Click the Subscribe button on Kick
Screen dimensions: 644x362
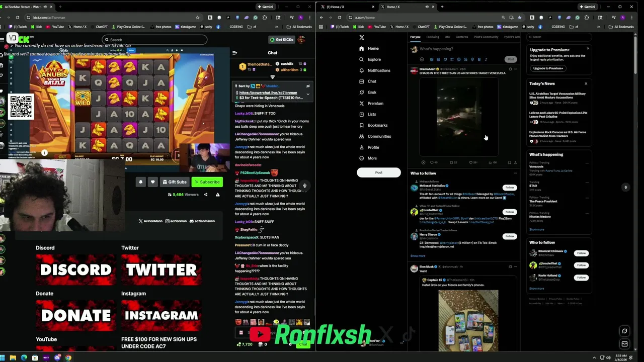pos(207,182)
